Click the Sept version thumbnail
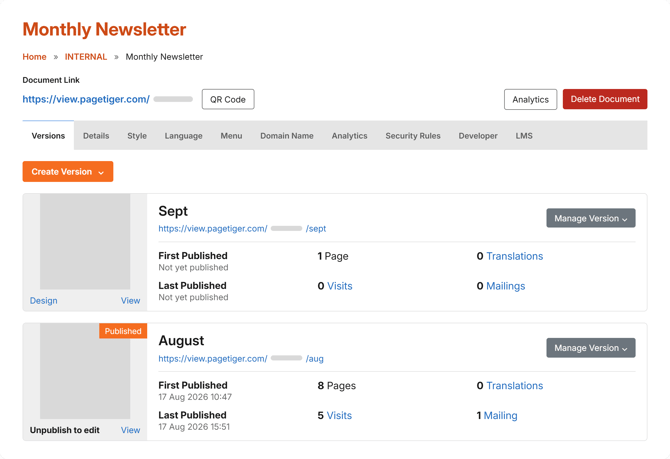The width and height of the screenshot is (670, 459). [x=85, y=241]
